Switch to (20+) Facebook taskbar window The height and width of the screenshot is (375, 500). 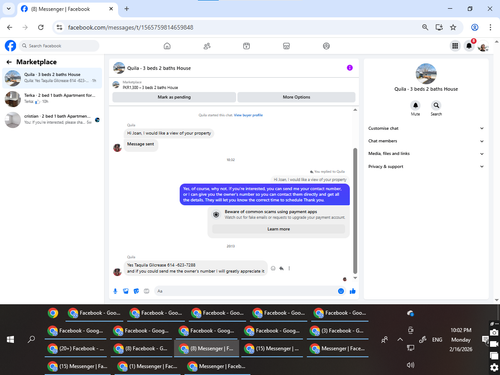(76, 348)
